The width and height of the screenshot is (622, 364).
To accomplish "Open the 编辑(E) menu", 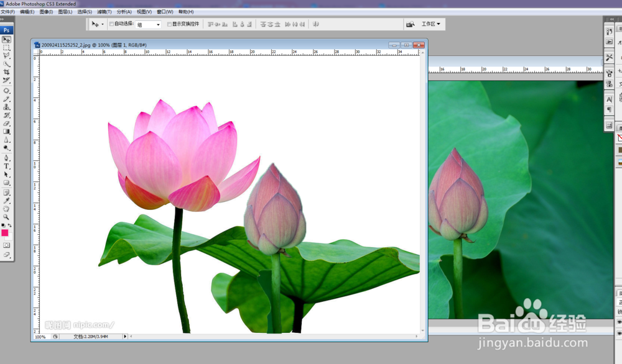I will pos(27,12).
